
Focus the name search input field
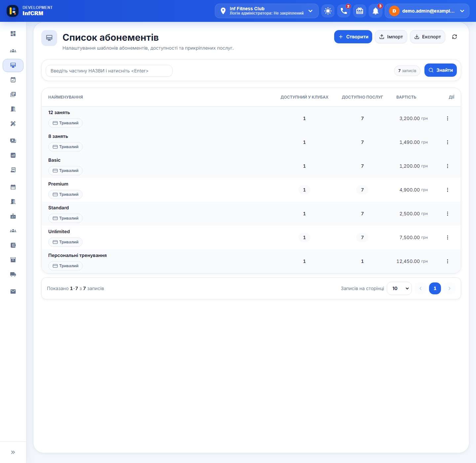coord(109,71)
